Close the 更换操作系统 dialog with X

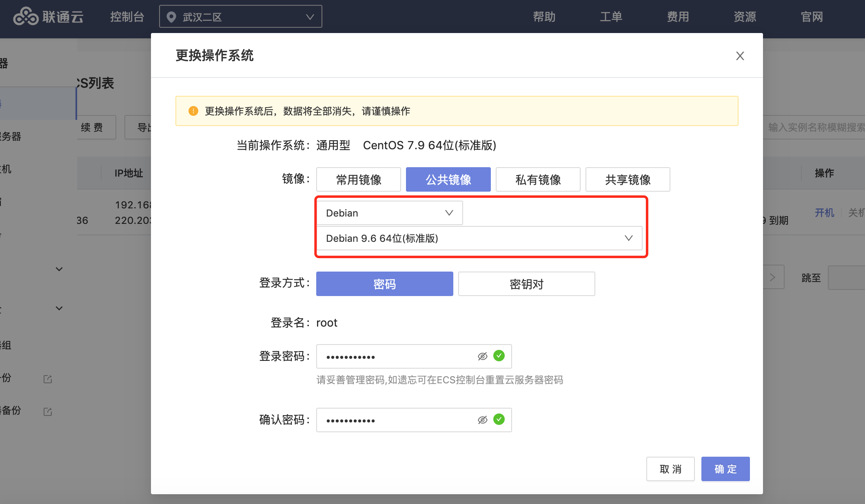740,56
